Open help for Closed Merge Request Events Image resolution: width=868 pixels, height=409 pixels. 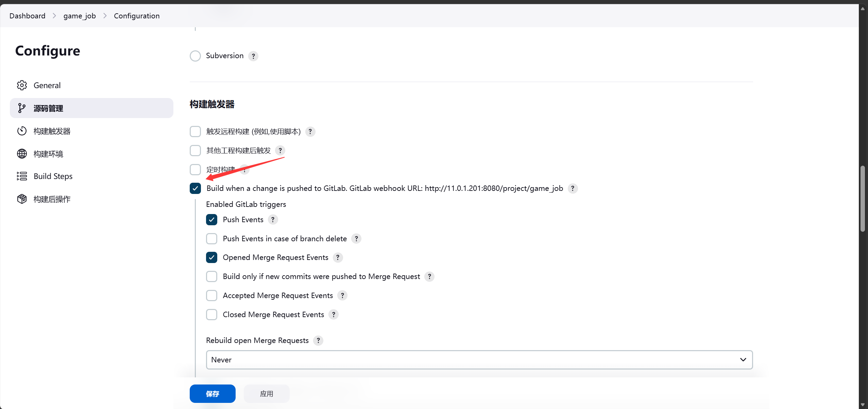[334, 315]
